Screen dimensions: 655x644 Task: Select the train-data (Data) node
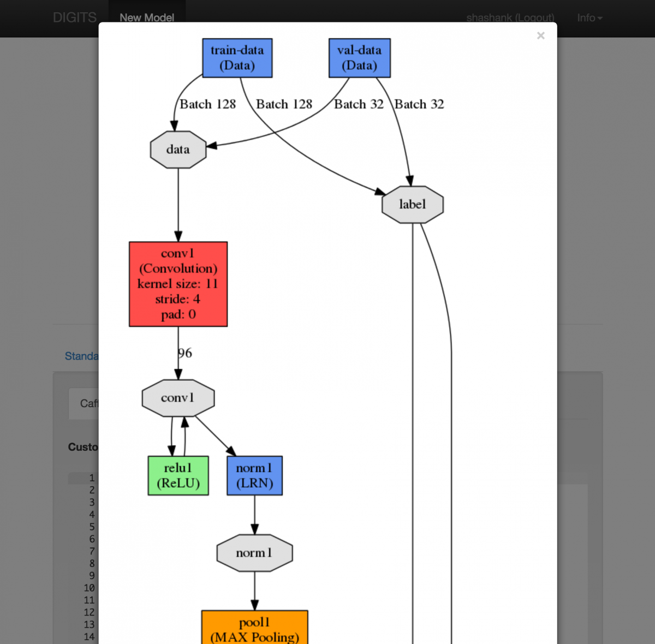coord(237,58)
